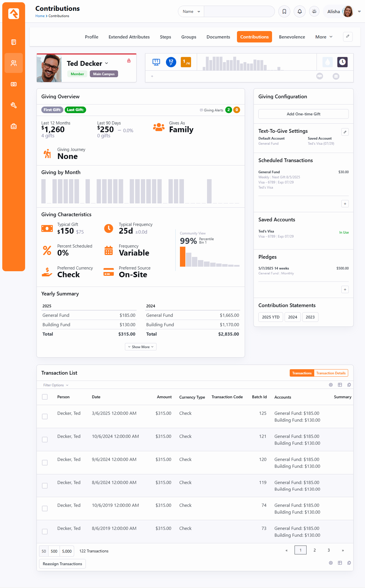Screen dimensions: 365x588
Task: Click the bookmark icon in the header
Action: 284,11
